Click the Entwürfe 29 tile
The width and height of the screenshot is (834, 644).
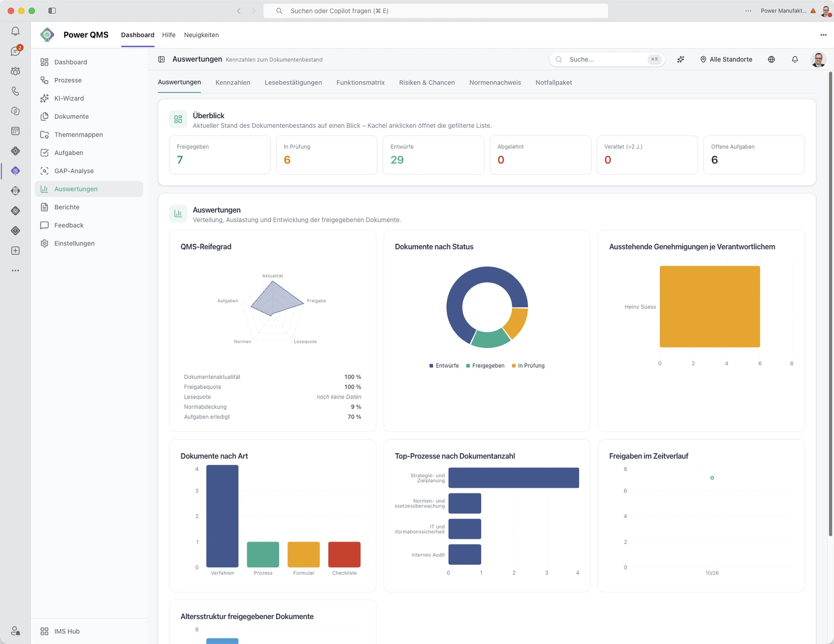(434, 155)
